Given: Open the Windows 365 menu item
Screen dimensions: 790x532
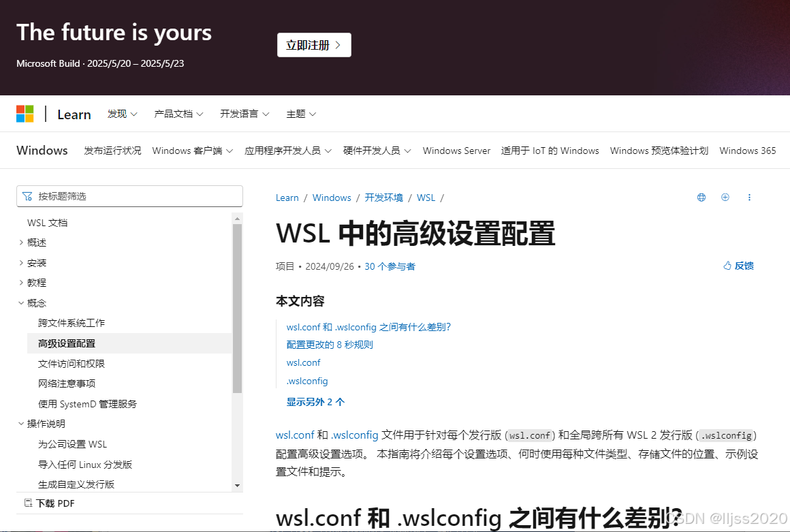Looking at the screenshot, I should coord(748,151).
